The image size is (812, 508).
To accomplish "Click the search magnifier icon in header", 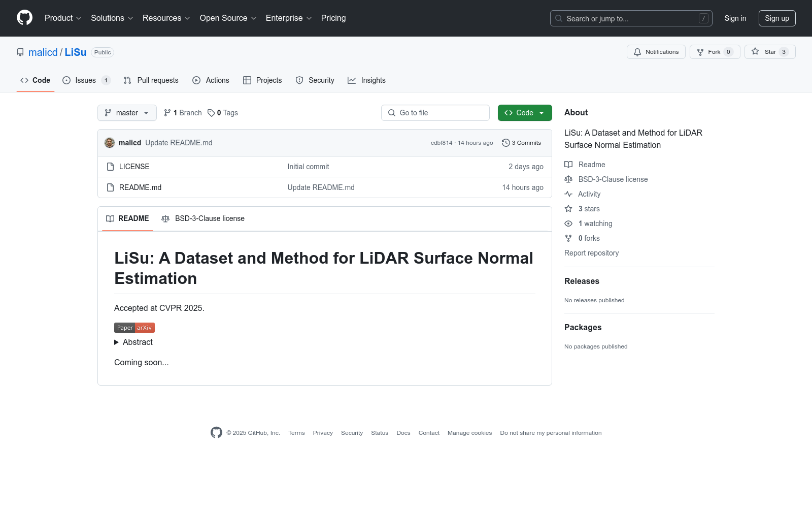I will tap(559, 18).
